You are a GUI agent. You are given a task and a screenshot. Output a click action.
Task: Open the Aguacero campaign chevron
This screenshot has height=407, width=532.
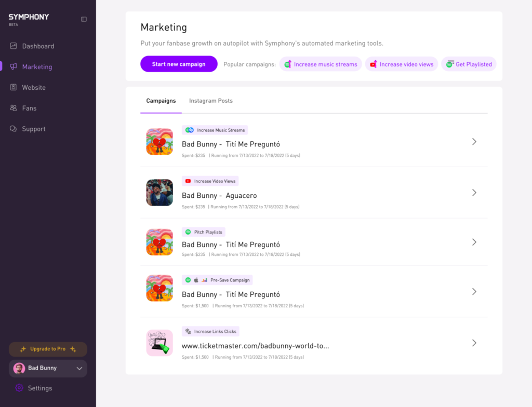point(474,193)
